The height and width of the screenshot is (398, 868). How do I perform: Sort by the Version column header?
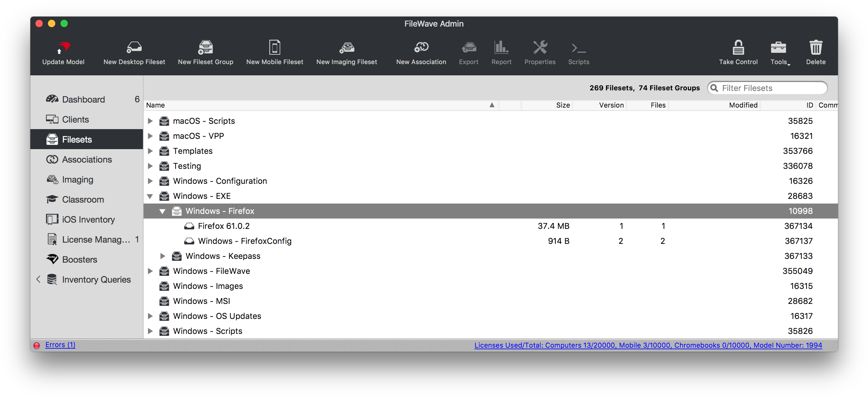pos(599,105)
